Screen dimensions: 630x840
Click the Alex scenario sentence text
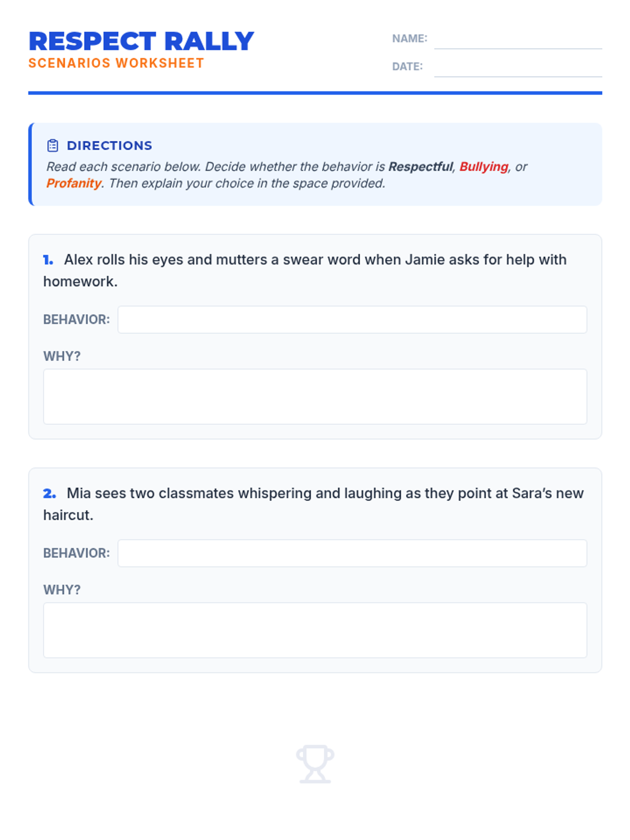[x=305, y=270]
